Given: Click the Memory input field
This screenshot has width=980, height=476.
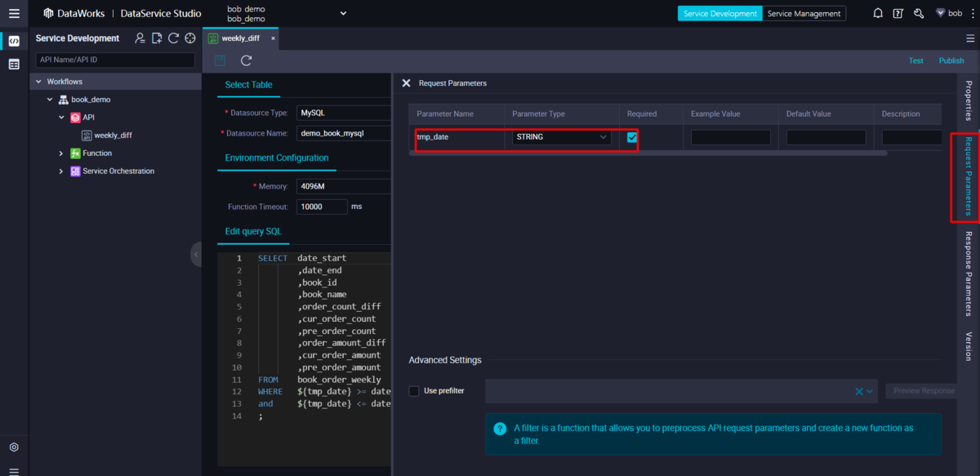Looking at the screenshot, I should click(x=344, y=186).
